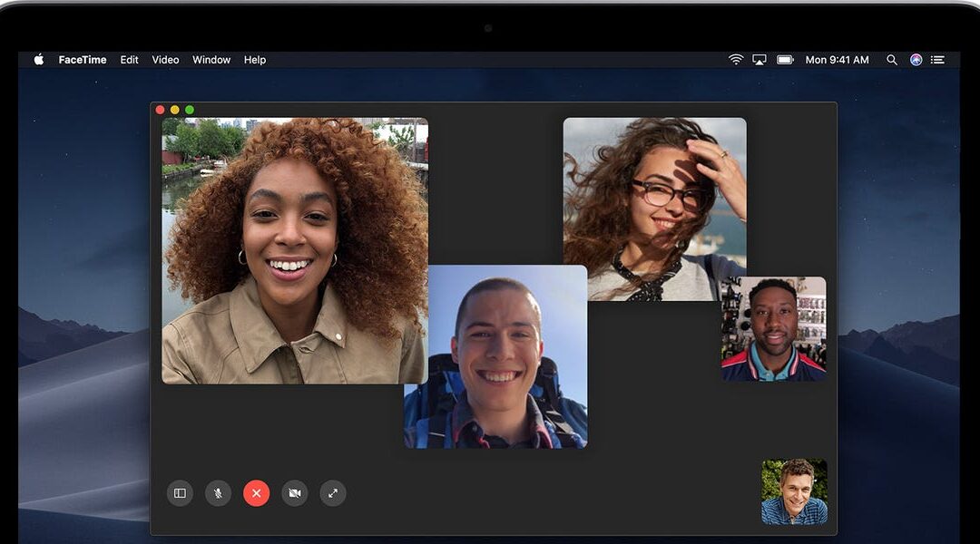Click the AirPlay display icon

click(x=759, y=60)
